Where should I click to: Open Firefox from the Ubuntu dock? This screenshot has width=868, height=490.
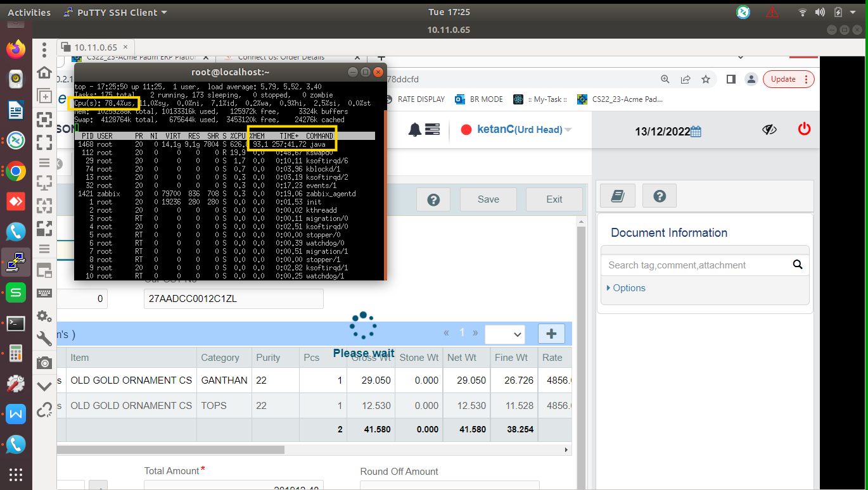pos(16,49)
